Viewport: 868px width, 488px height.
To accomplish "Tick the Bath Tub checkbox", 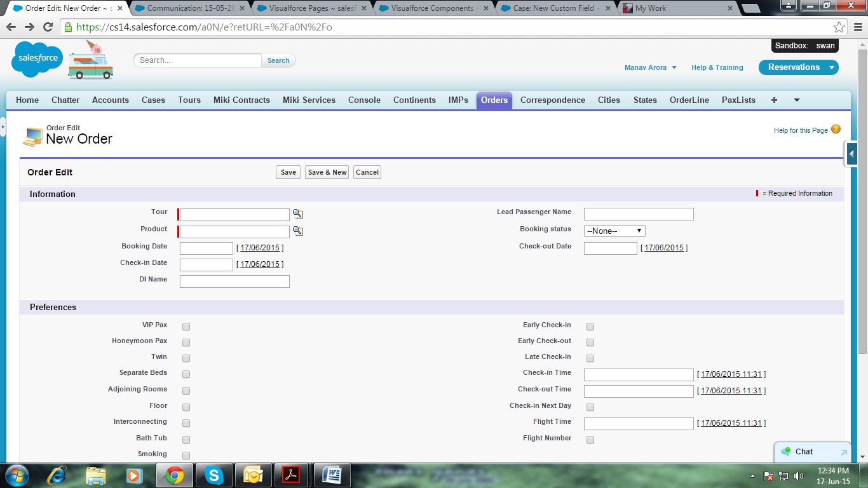I will [x=186, y=440].
